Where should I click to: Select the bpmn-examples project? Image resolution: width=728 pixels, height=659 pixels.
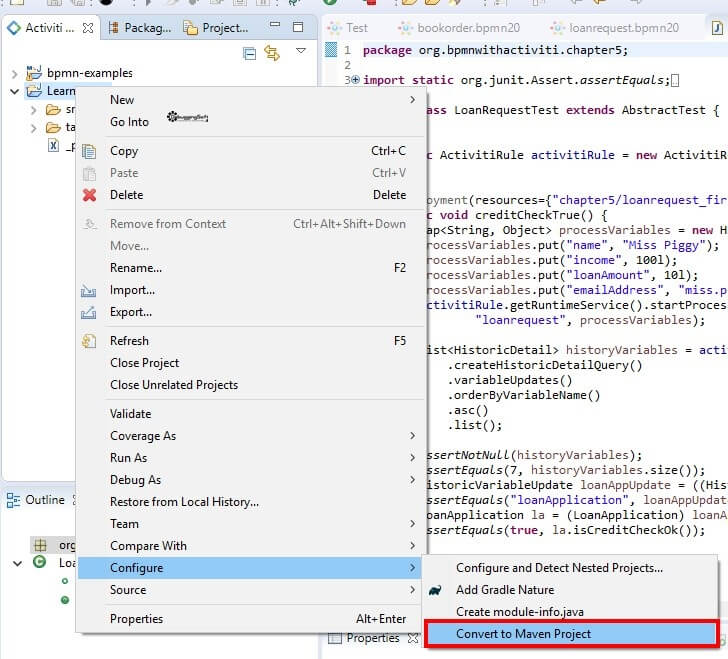tap(90, 73)
